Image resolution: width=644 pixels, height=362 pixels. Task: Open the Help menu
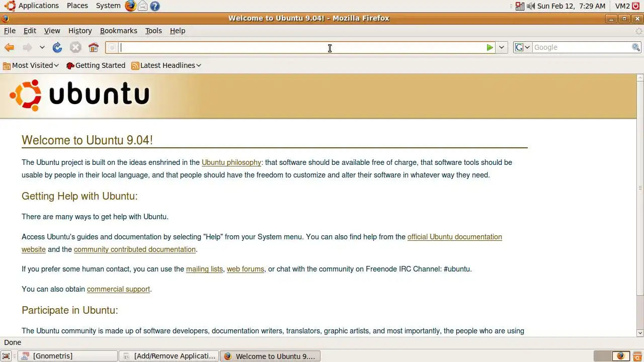(178, 31)
